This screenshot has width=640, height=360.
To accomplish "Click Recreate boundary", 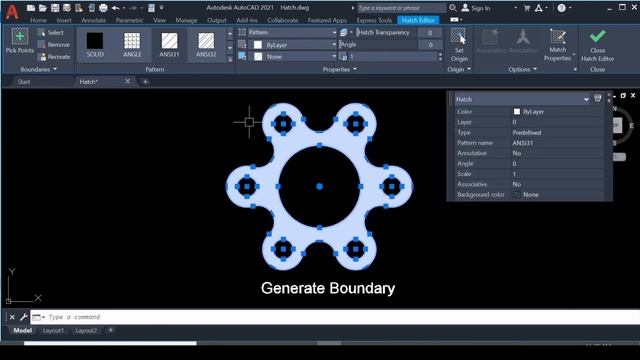I will pos(54,57).
